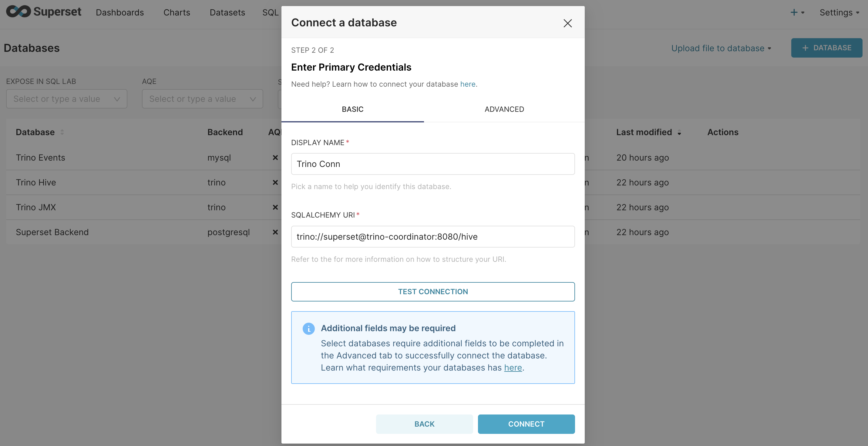The height and width of the screenshot is (446, 868).
Task: Expand Upload file to database menu
Action: (721, 48)
